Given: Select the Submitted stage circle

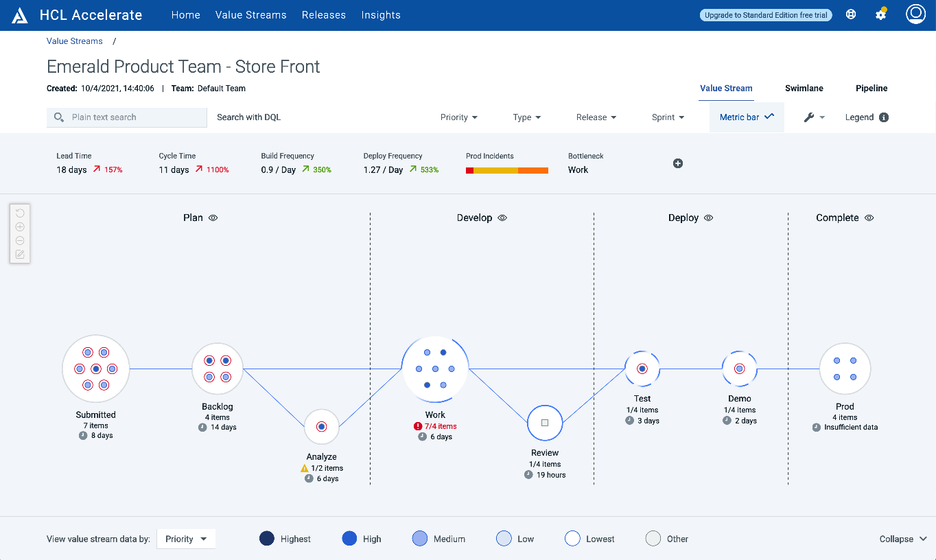Looking at the screenshot, I should pos(96,369).
